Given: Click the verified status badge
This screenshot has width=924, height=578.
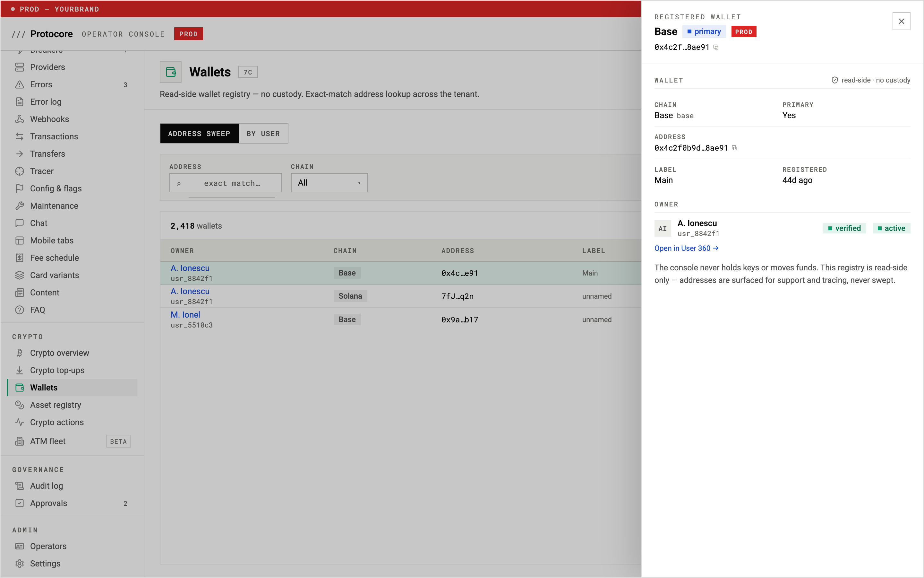Looking at the screenshot, I should pyautogui.click(x=844, y=228).
